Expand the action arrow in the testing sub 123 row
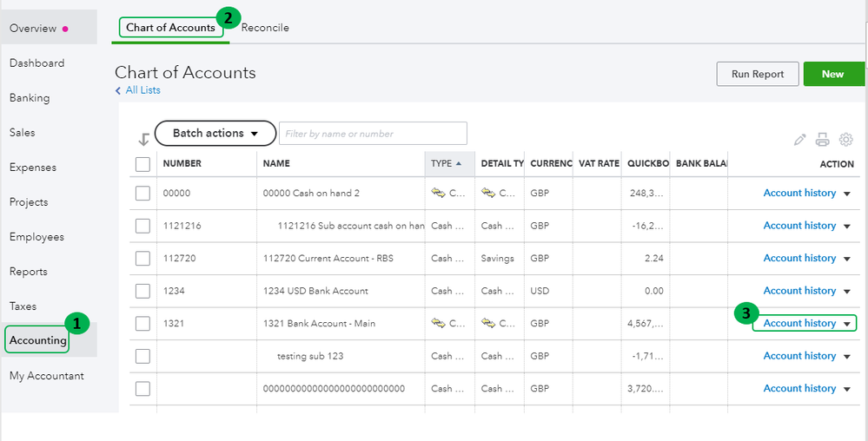Image resolution: width=868 pixels, height=441 pixels. click(847, 356)
